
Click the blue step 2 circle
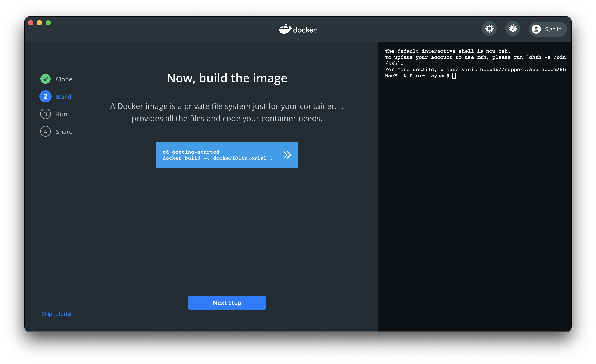46,96
